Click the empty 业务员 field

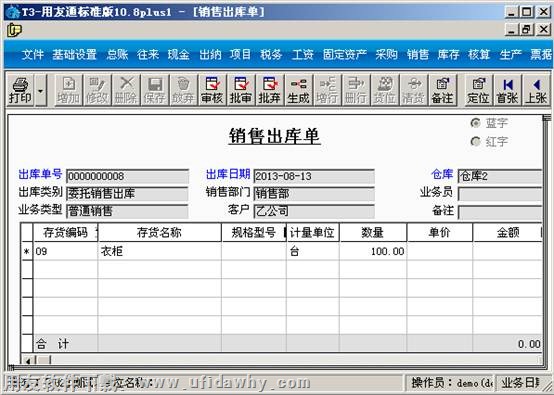click(500, 193)
